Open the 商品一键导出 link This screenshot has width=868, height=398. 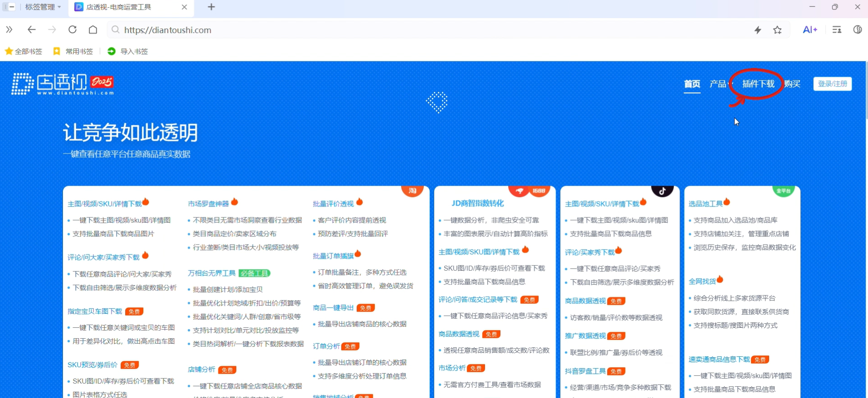coord(333,307)
